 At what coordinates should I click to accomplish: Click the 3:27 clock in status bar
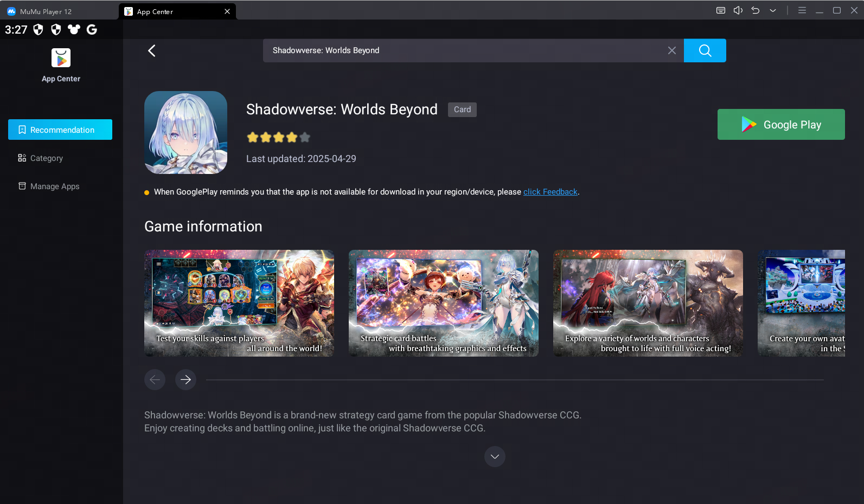point(16,30)
